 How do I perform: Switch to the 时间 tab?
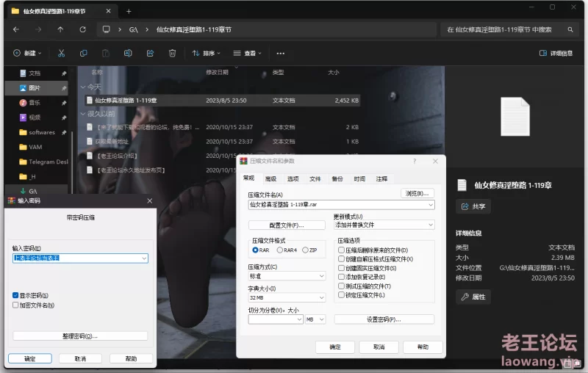point(359,179)
